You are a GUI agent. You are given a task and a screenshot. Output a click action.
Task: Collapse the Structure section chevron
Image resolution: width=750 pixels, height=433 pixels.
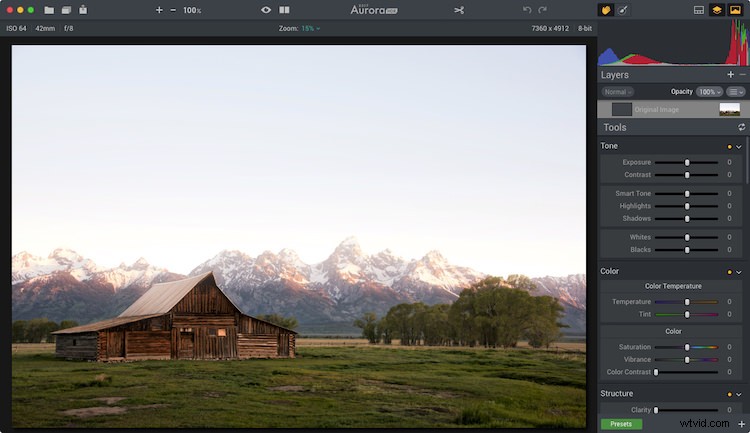click(739, 395)
